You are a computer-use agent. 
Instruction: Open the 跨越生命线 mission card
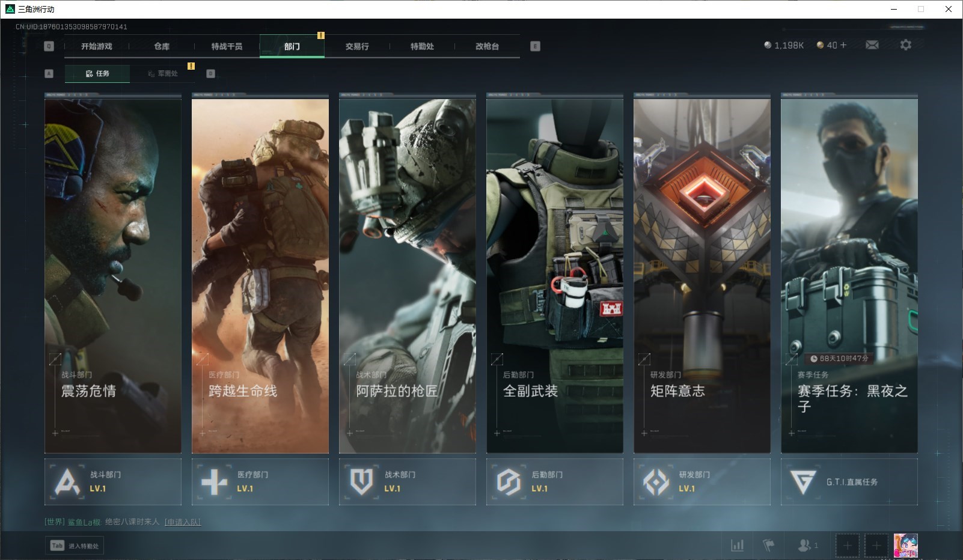click(x=260, y=275)
